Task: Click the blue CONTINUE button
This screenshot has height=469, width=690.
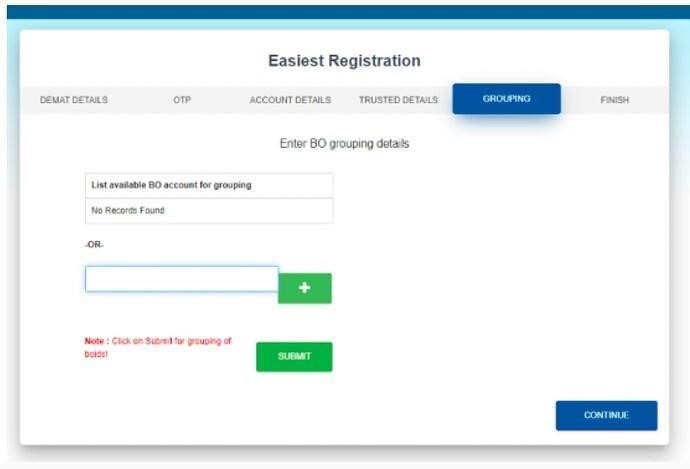Action: 606,415
